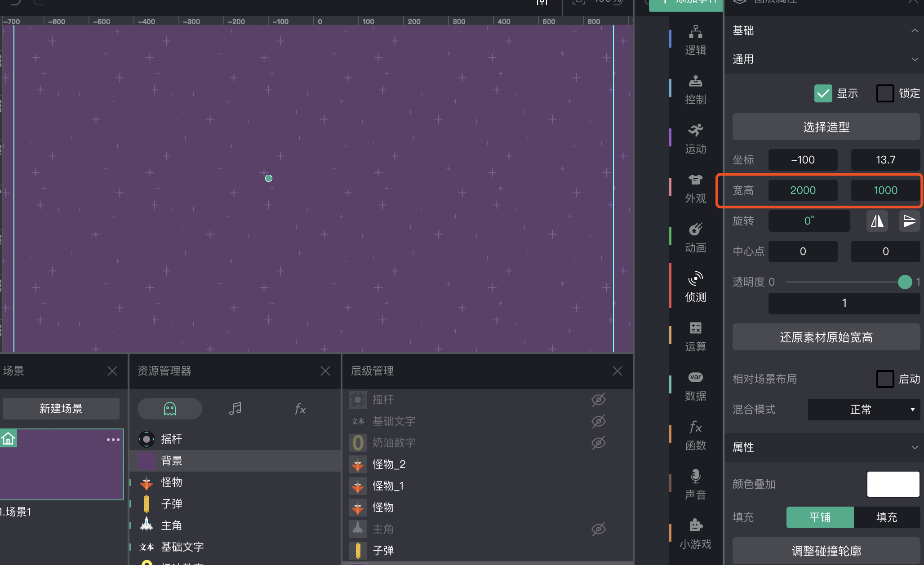
Task: Open the 控制 block category
Action: coord(695,90)
